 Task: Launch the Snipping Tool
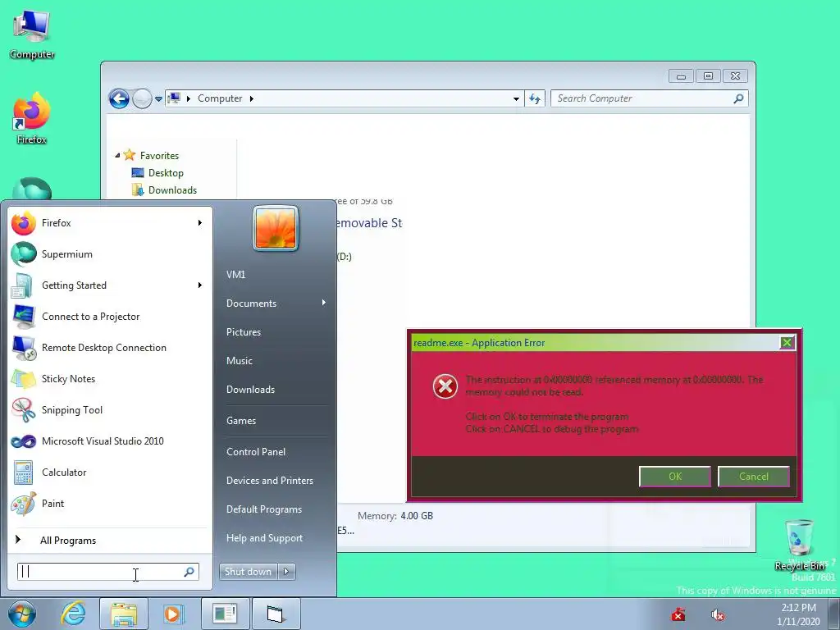point(109,410)
